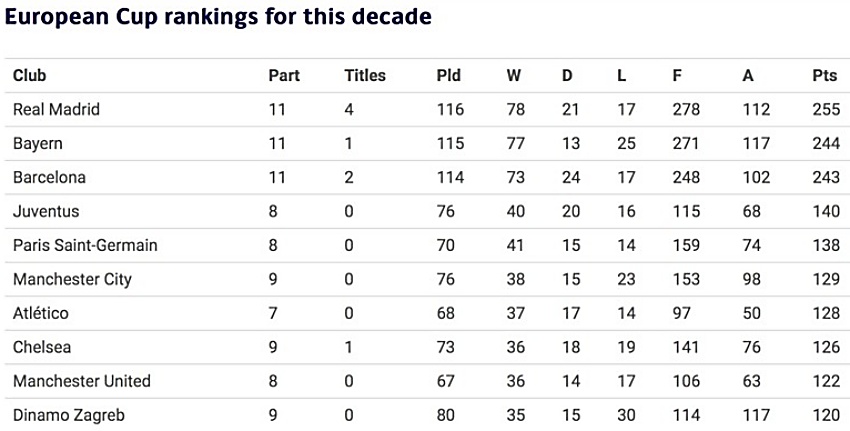This screenshot has height=431, width=850.
Task: Click Manchester United club name
Action: coord(82,381)
